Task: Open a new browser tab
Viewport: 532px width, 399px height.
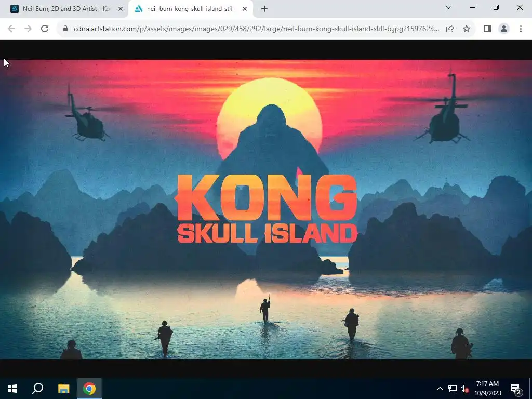Action: coord(264,9)
